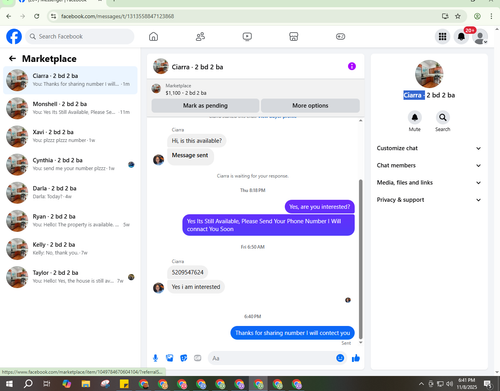This screenshot has width=500, height=391.
Task: Open the Windows Start button
Action: [x=9, y=384]
